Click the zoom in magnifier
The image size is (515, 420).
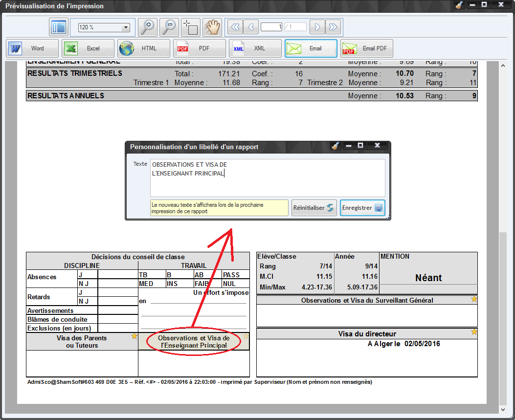click(147, 27)
